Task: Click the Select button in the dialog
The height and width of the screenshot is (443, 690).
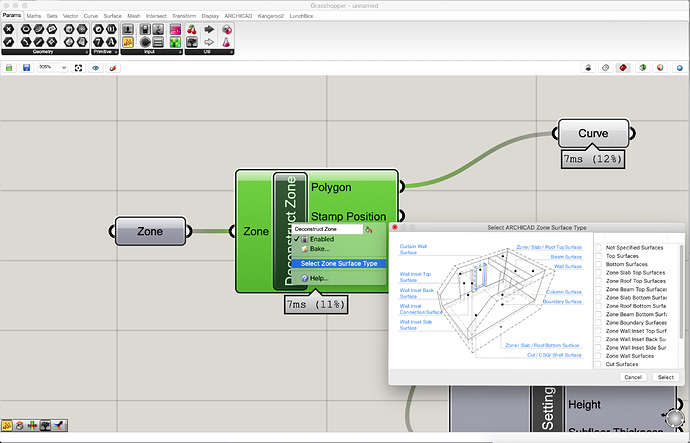Action: pos(665,377)
